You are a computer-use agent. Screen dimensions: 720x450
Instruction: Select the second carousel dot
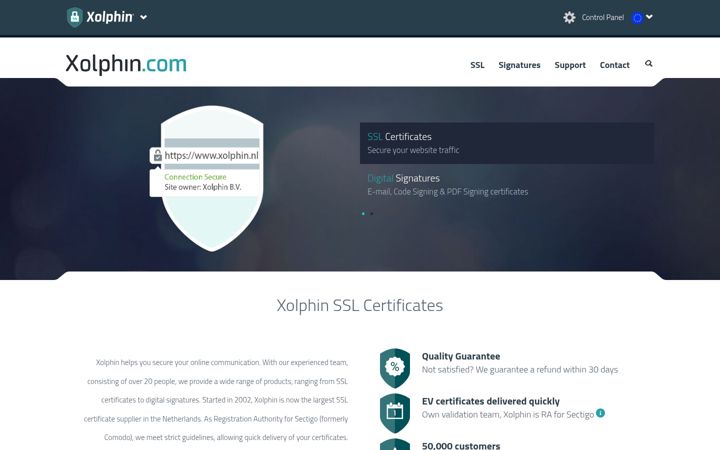(371, 214)
